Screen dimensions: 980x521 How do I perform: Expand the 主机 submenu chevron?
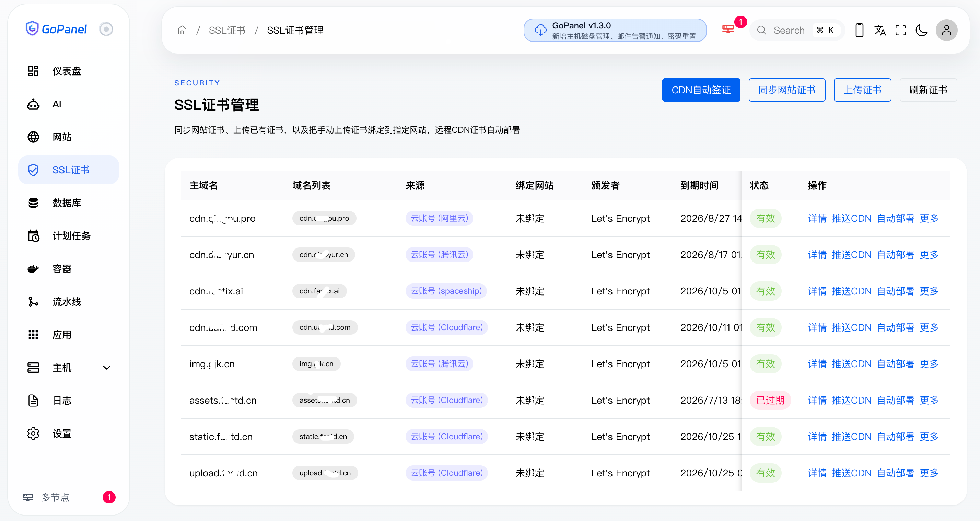coord(107,368)
